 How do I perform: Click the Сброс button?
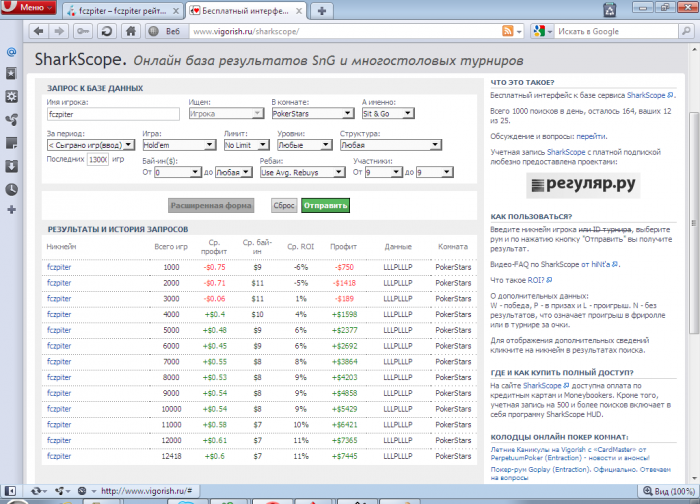click(x=284, y=205)
